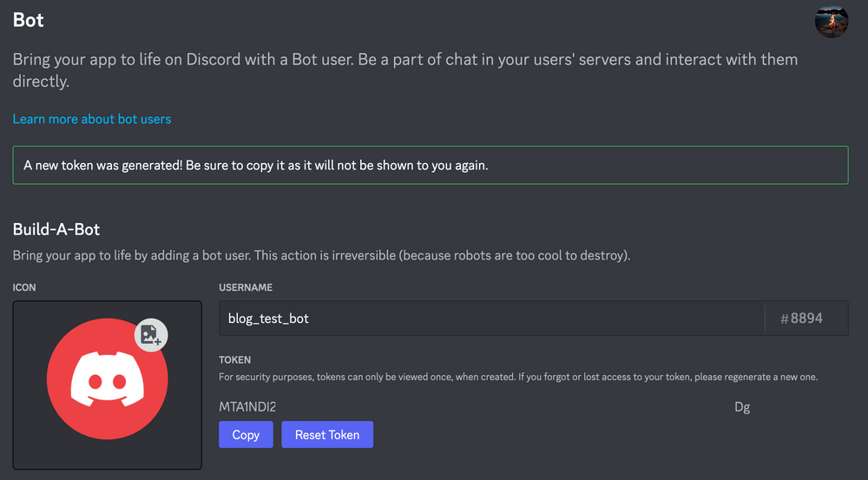Screen dimensions: 868x480
Task: Click the Reset Token button
Action: 327,435
